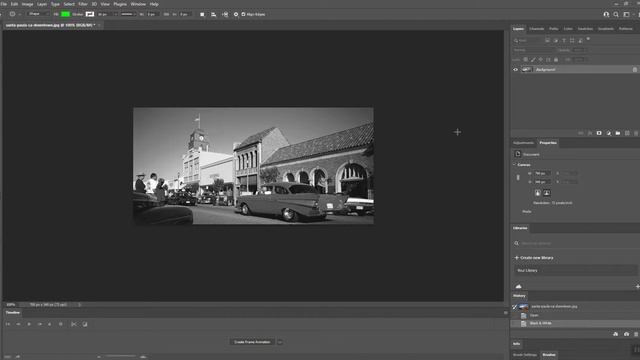Toggle lock all padlock icon
This screenshot has height=360, width=640.
pyautogui.click(x=556, y=60)
